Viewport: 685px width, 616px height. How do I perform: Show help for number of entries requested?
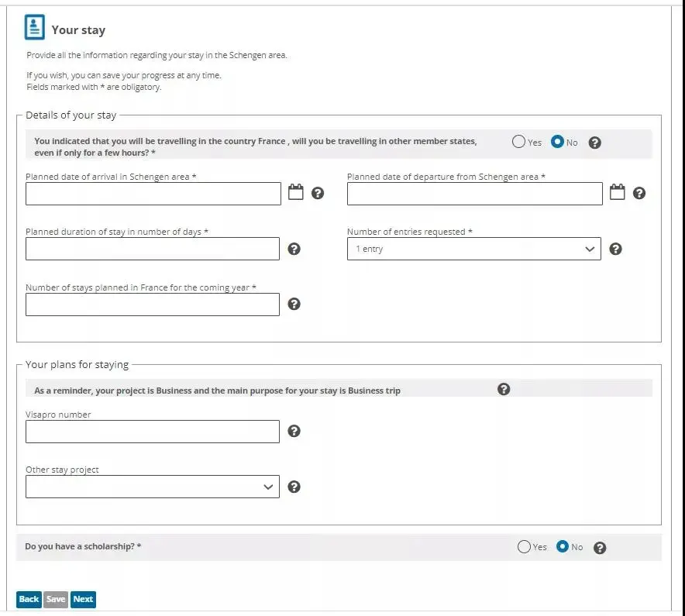point(615,249)
